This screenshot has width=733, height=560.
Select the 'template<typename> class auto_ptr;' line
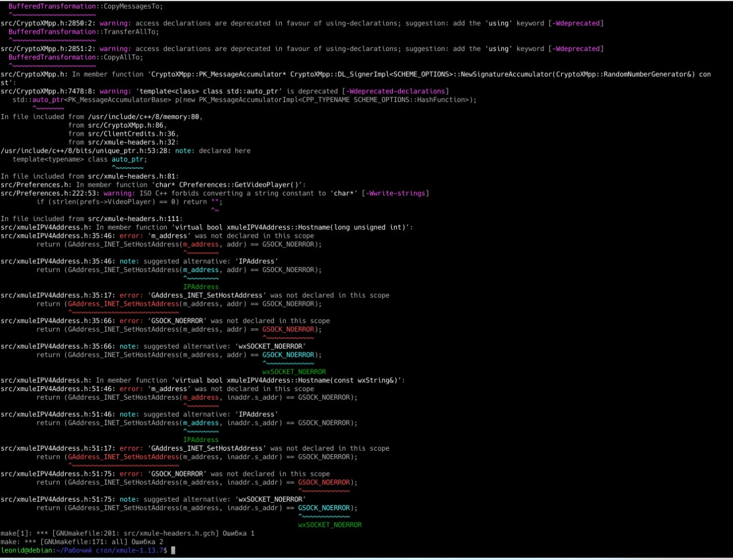point(80,159)
